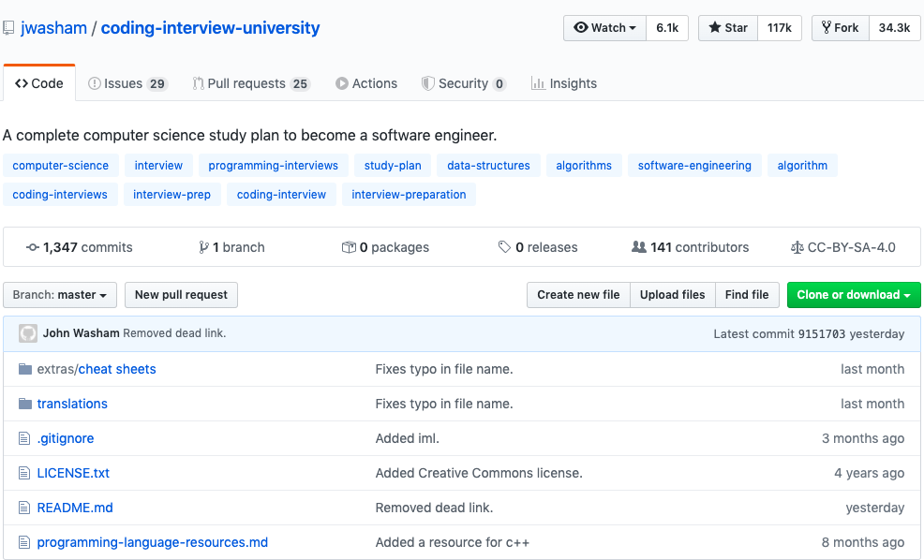Expand the Branch: master selector
This screenshot has height=560, width=924.
click(x=60, y=295)
